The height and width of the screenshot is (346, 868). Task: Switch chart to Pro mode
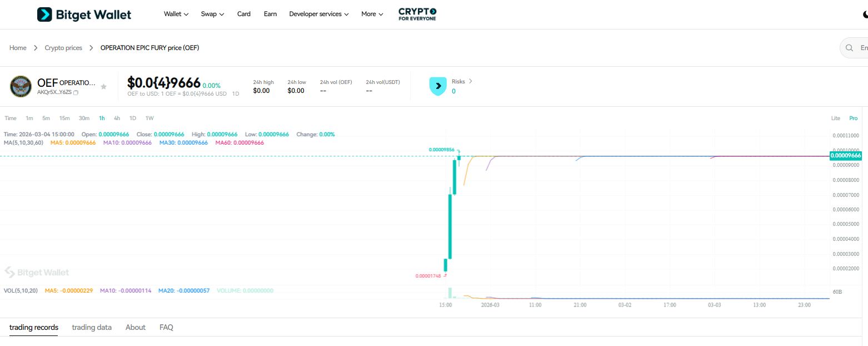(x=853, y=118)
